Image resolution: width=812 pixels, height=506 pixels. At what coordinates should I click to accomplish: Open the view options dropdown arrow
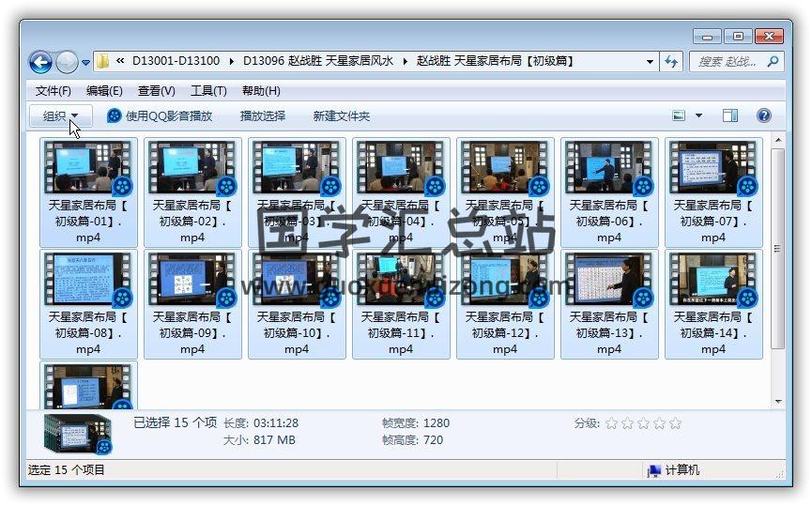click(x=698, y=115)
